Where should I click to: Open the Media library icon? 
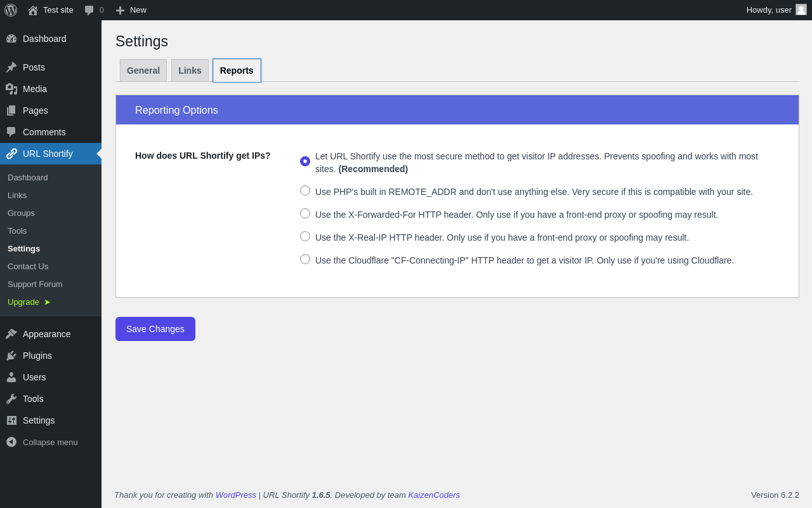(x=11, y=89)
